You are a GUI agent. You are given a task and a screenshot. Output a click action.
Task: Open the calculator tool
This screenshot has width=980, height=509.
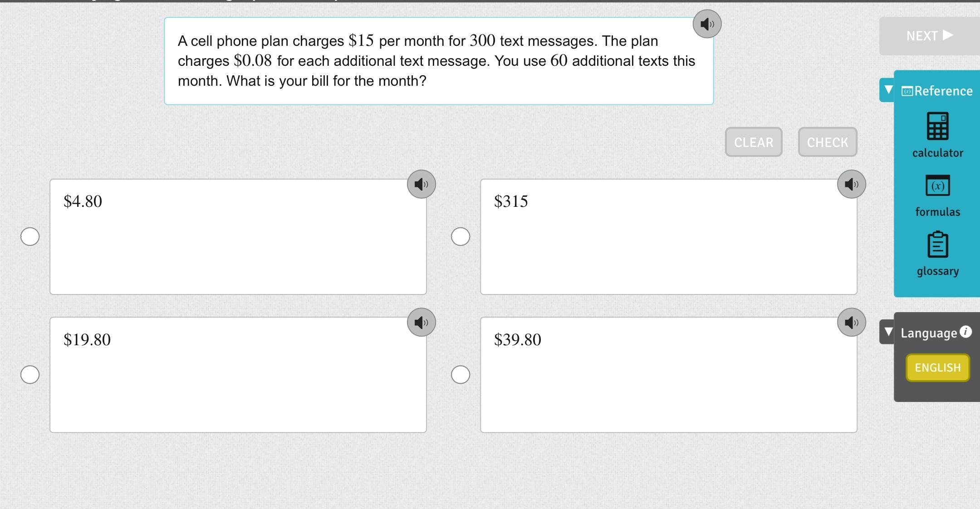click(937, 135)
